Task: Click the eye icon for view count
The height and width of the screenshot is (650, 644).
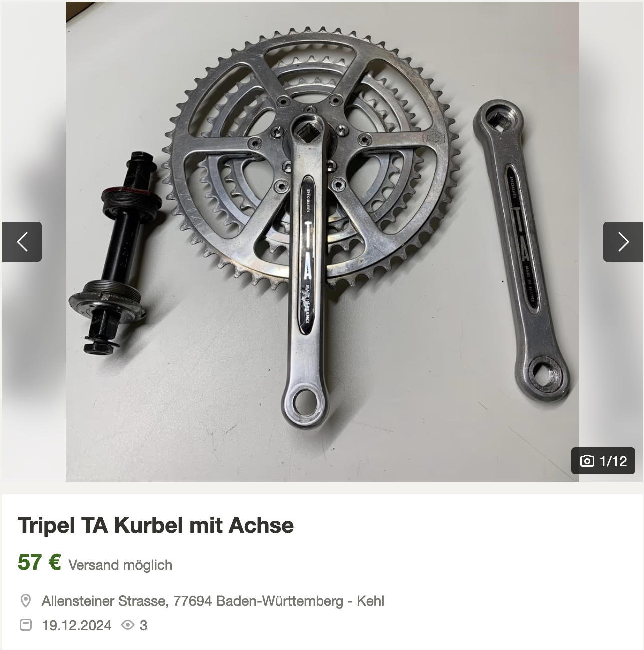Action: [x=128, y=625]
